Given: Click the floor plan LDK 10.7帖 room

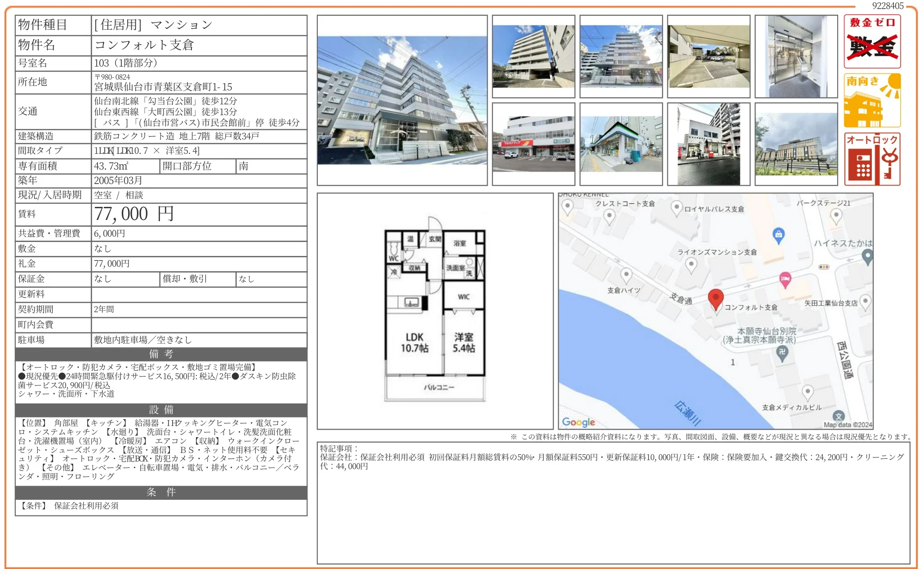Looking at the screenshot, I should pos(414,342).
